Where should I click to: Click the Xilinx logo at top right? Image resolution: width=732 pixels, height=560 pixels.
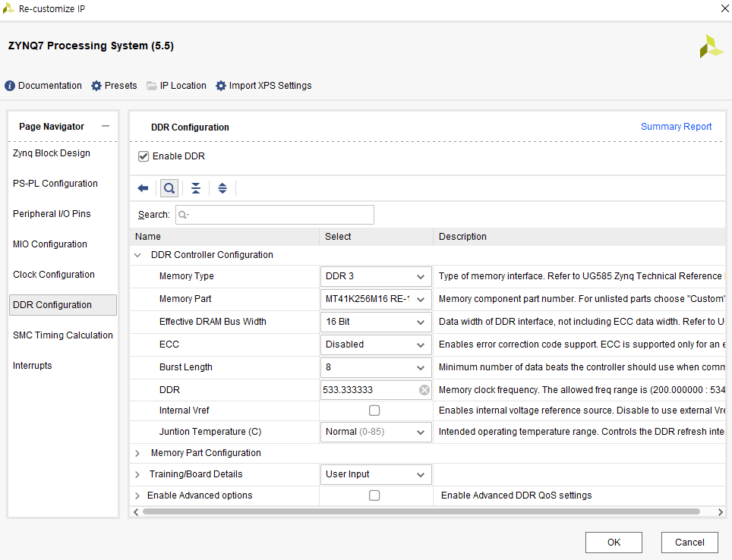(711, 46)
